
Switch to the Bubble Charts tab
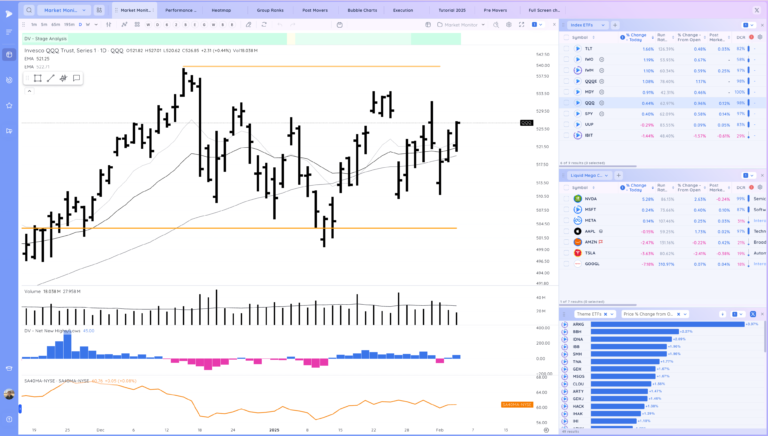coord(362,9)
